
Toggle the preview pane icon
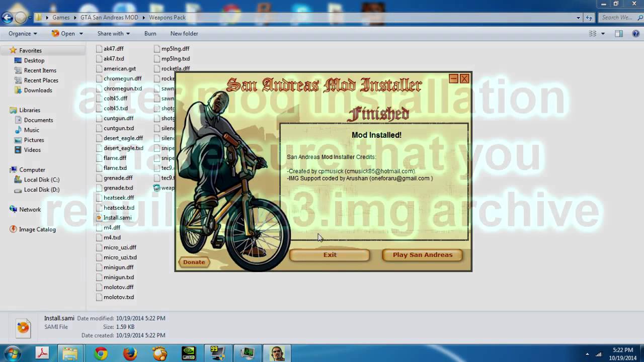pos(619,34)
